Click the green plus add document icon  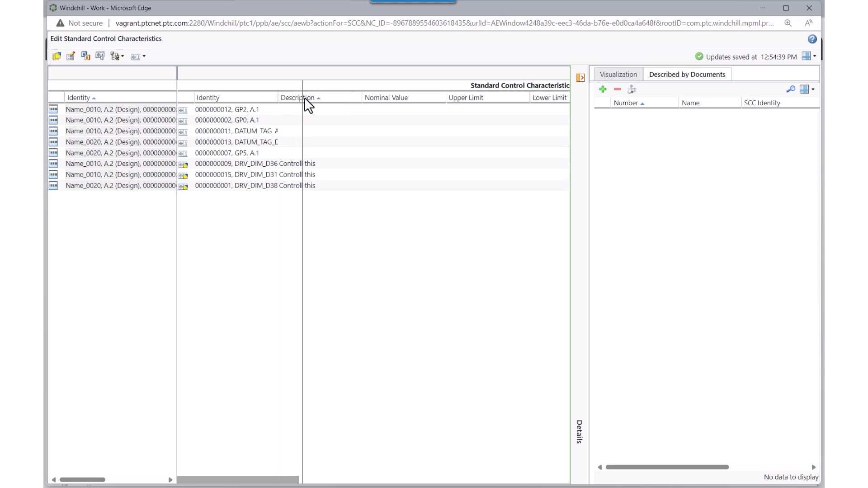pos(603,89)
